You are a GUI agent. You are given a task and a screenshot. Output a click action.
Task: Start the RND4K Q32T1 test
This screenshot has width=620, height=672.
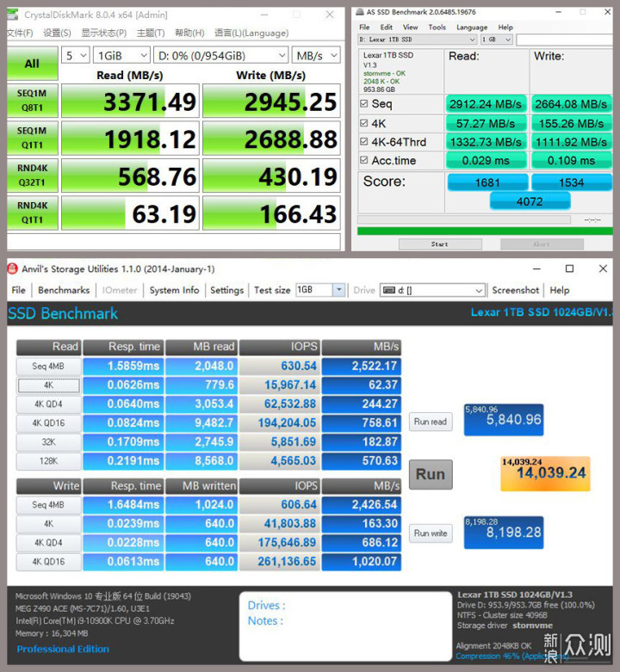32,176
